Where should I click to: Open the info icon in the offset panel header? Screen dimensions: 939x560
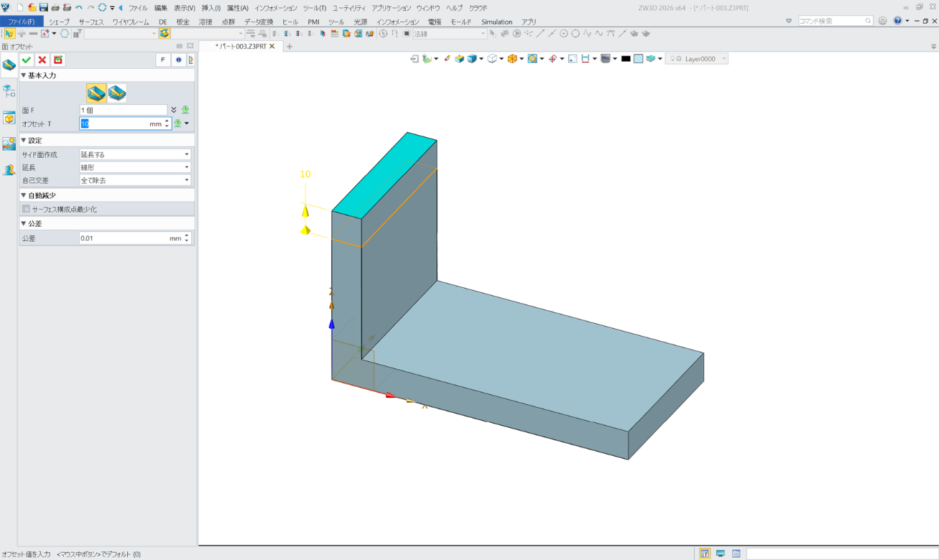[179, 60]
